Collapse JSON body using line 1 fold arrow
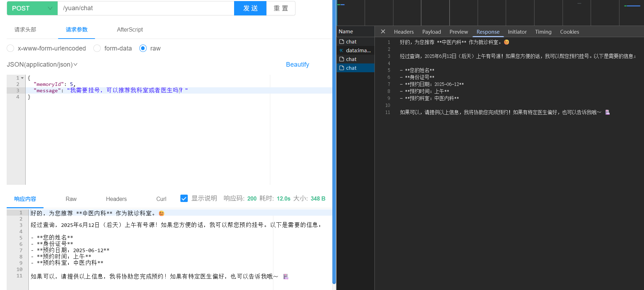This screenshot has height=290, width=644. point(22,78)
